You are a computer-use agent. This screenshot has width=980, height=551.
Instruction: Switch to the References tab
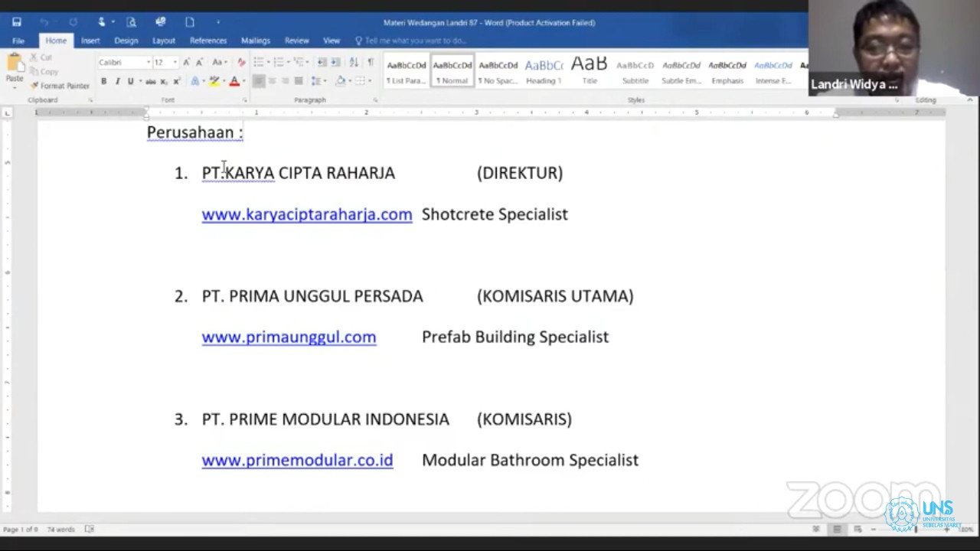tap(208, 41)
